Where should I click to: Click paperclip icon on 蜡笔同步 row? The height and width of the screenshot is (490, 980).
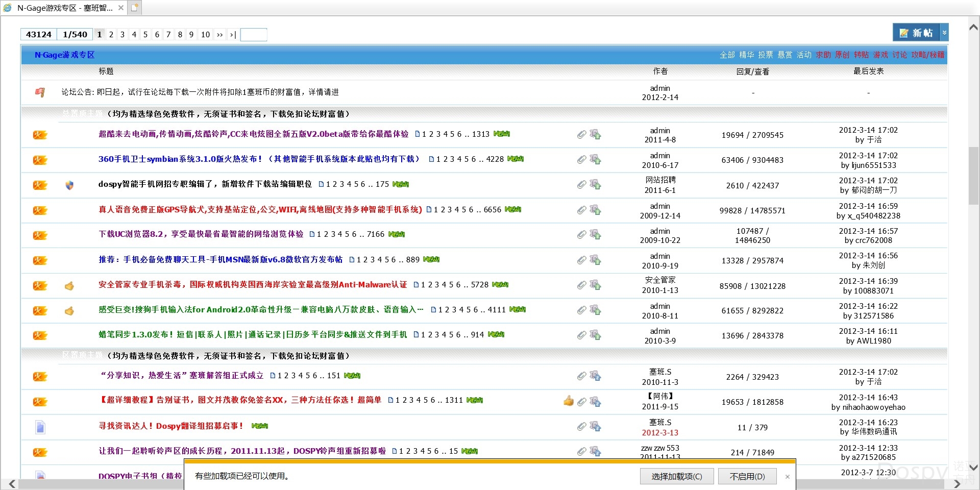click(581, 335)
